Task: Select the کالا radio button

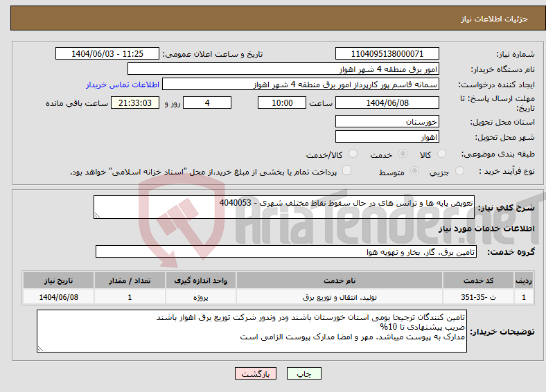Action: (441, 154)
